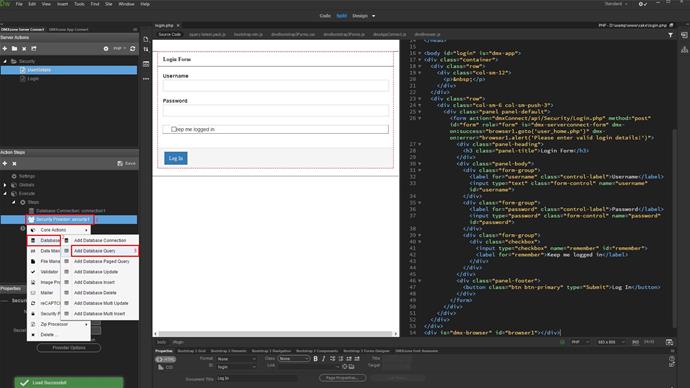Click the Page Properties button
The width and height of the screenshot is (690, 388).
pyautogui.click(x=342, y=378)
